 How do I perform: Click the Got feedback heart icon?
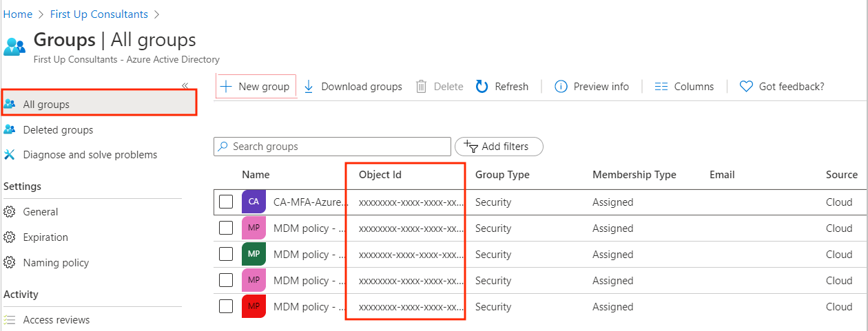[x=745, y=87]
